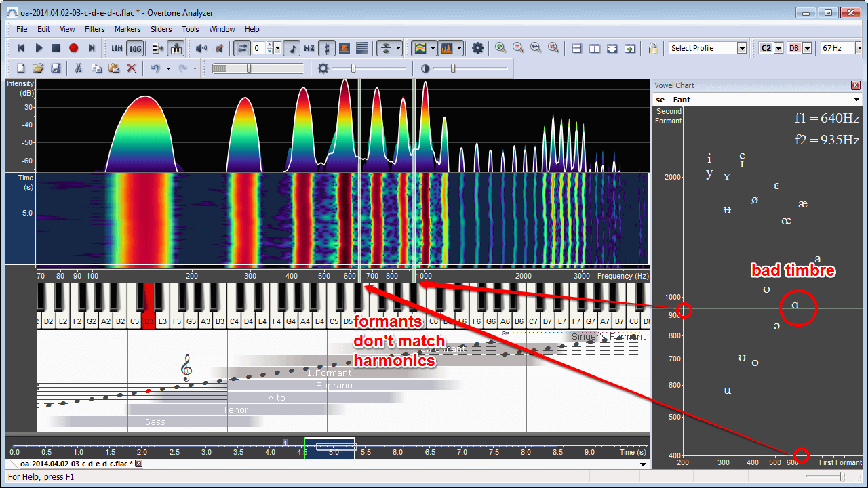Image resolution: width=868 pixels, height=488 pixels.
Task: Open the Filters menu
Action: click(x=94, y=29)
